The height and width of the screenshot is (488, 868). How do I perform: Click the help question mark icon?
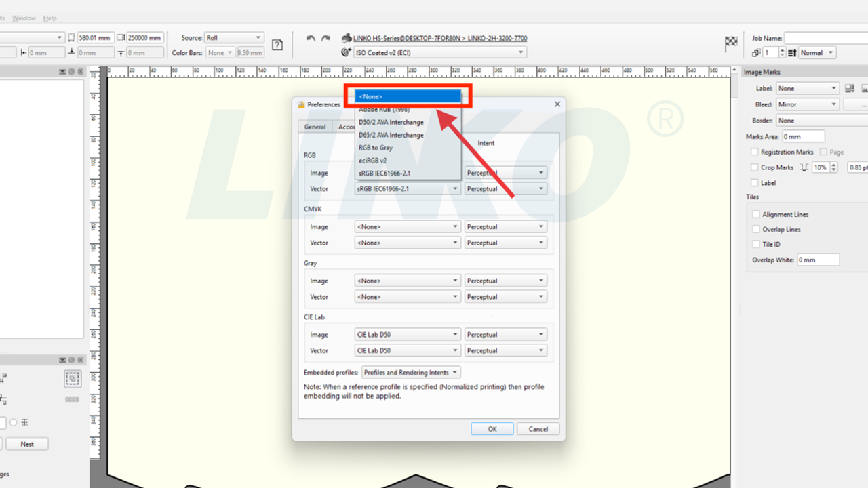click(x=277, y=45)
